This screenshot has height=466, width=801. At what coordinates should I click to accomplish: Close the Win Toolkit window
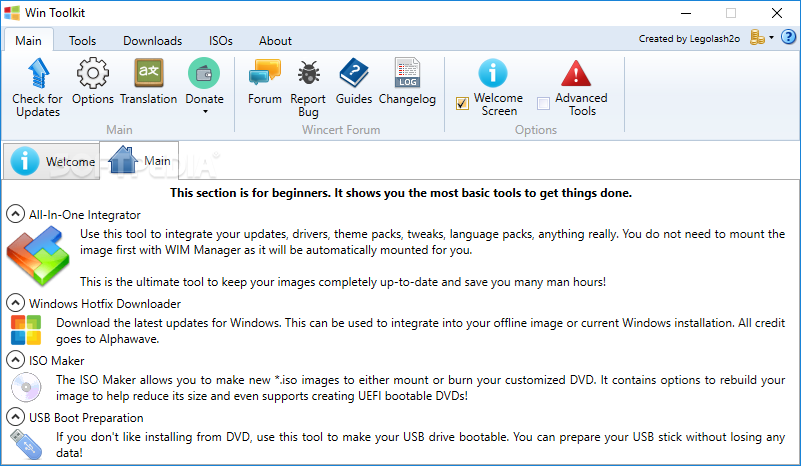(777, 13)
